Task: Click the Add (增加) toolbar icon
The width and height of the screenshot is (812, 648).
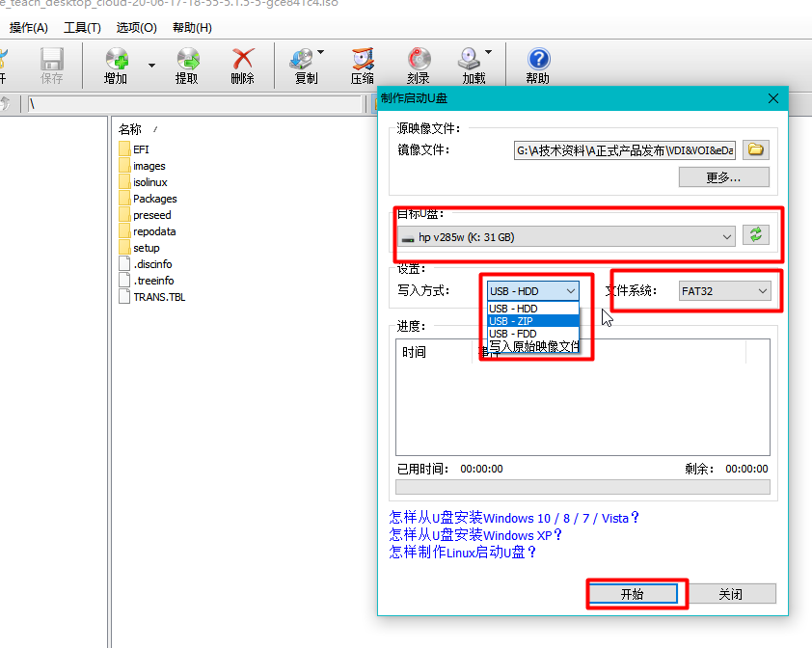Action: pos(117,60)
